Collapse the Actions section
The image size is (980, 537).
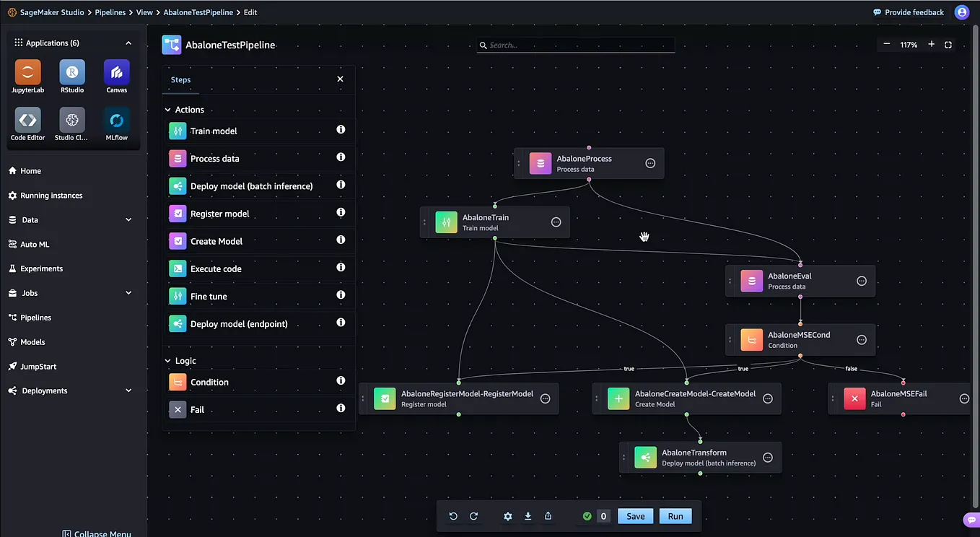(167, 109)
